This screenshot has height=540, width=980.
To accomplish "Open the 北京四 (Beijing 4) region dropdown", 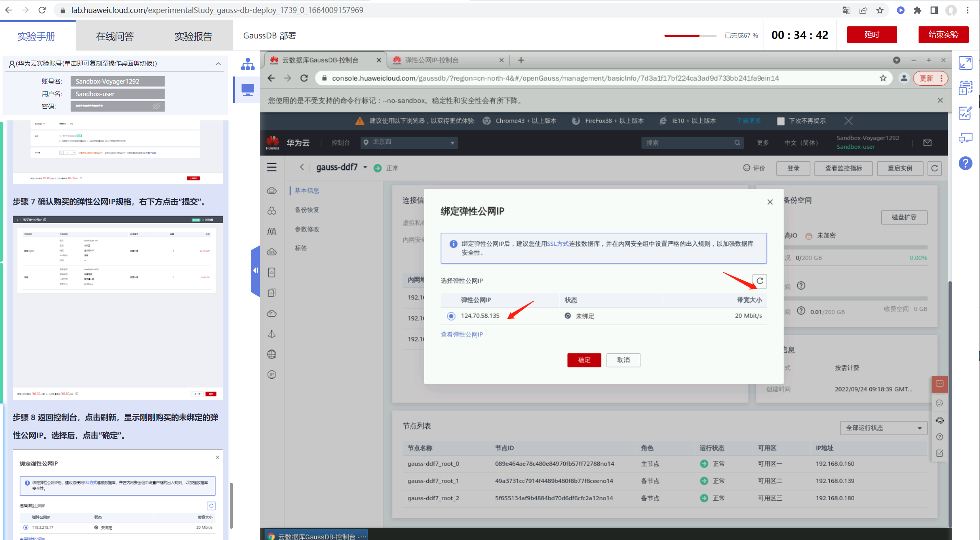I will point(409,143).
